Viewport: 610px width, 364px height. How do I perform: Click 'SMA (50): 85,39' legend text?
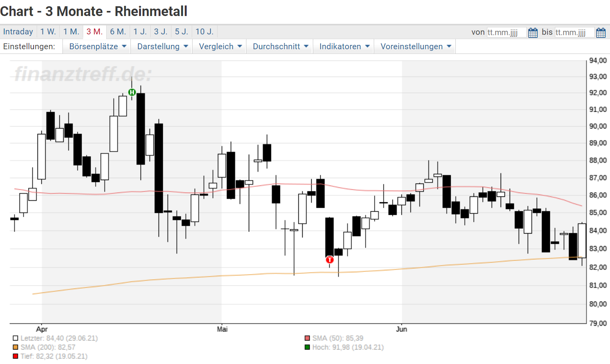(338, 338)
